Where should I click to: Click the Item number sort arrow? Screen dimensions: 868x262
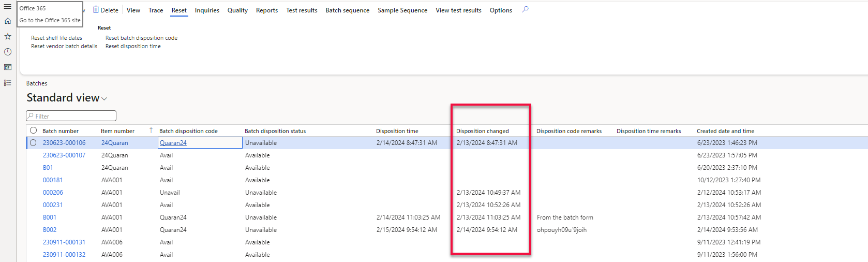pyautogui.click(x=151, y=130)
